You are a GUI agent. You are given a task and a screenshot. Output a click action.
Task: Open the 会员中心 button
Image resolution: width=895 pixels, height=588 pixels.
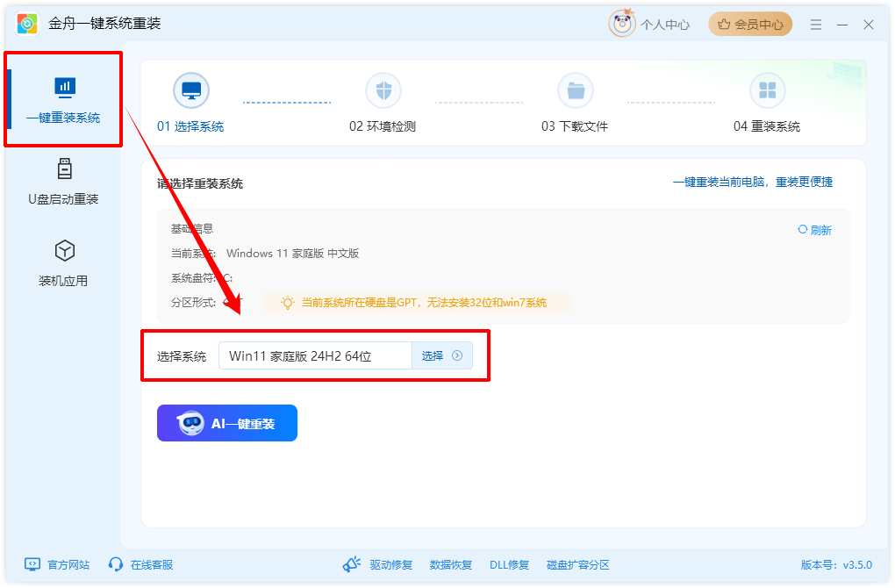(750, 24)
